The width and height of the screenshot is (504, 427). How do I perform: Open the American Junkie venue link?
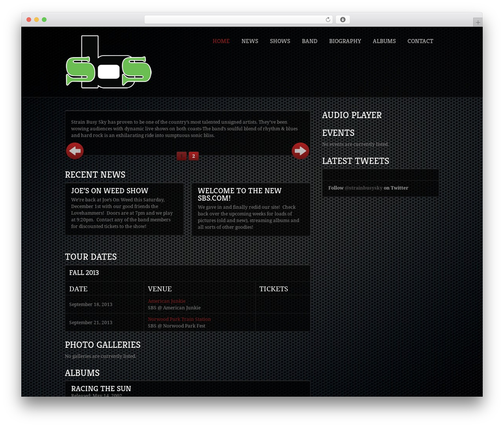pyautogui.click(x=167, y=301)
